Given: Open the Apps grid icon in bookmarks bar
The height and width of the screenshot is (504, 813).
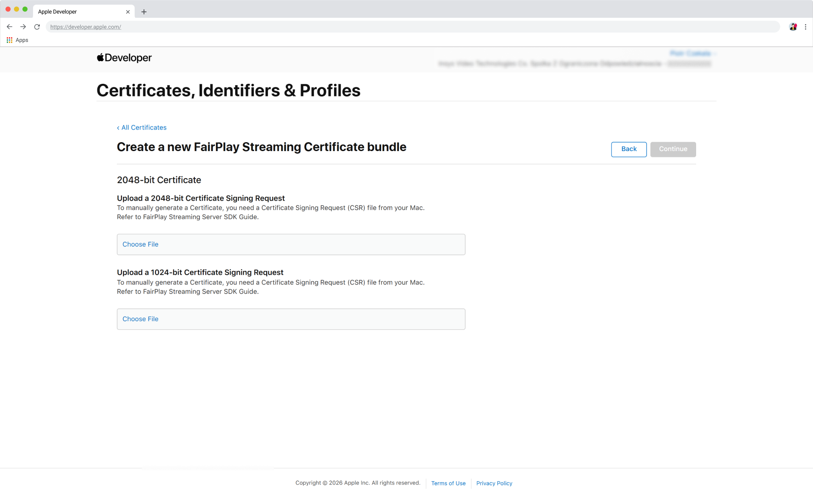Looking at the screenshot, I should pos(9,40).
